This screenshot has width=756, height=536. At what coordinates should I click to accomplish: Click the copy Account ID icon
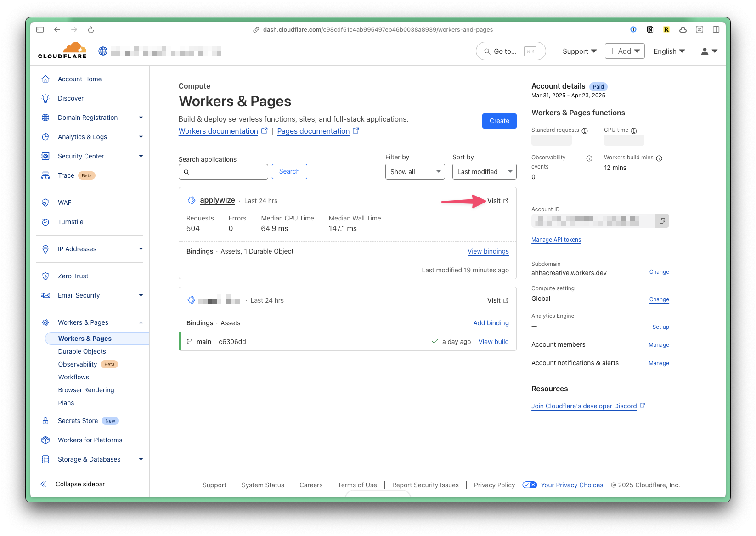[662, 221]
